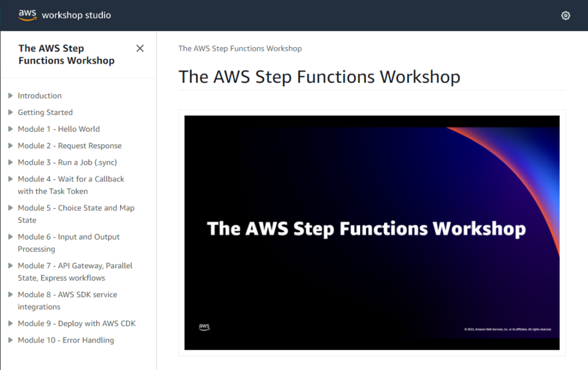This screenshot has height=370, width=588.
Task: Open the settings gear icon
Action: click(x=565, y=15)
